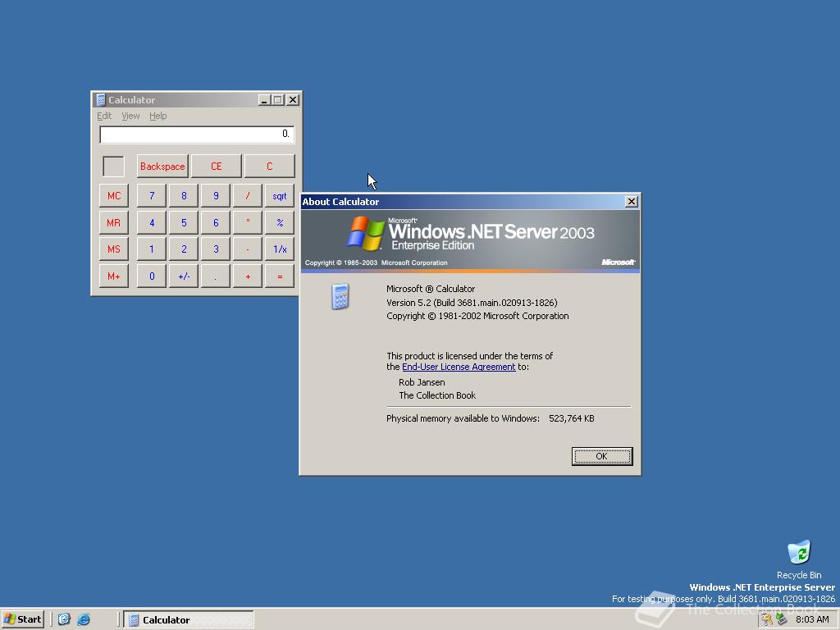The width and height of the screenshot is (840, 630).
Task: Click digit 9 on Calculator
Action: [x=216, y=195]
